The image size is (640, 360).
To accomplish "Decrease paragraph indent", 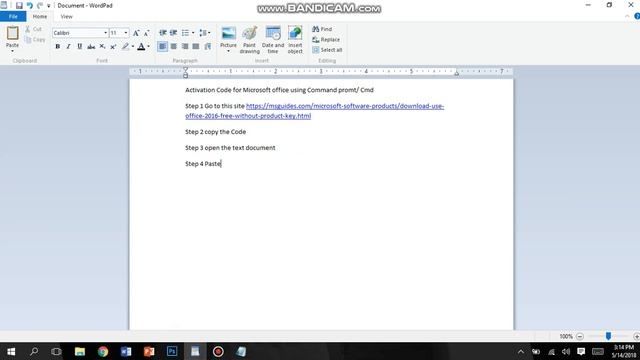I will coord(162,33).
